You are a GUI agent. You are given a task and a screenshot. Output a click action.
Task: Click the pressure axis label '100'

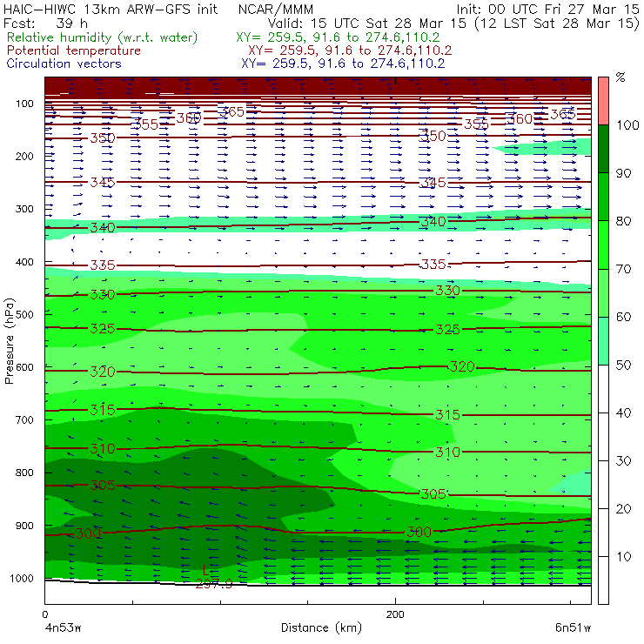(x=24, y=104)
